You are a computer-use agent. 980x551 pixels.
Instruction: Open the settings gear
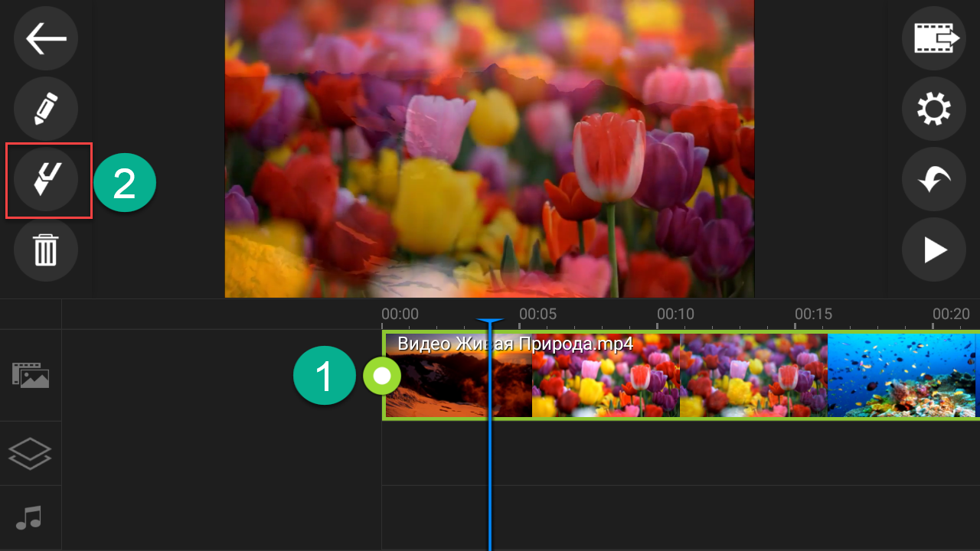933,109
